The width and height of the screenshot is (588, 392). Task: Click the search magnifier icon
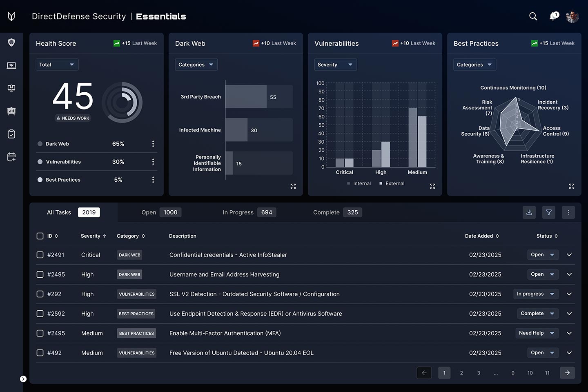533,16
